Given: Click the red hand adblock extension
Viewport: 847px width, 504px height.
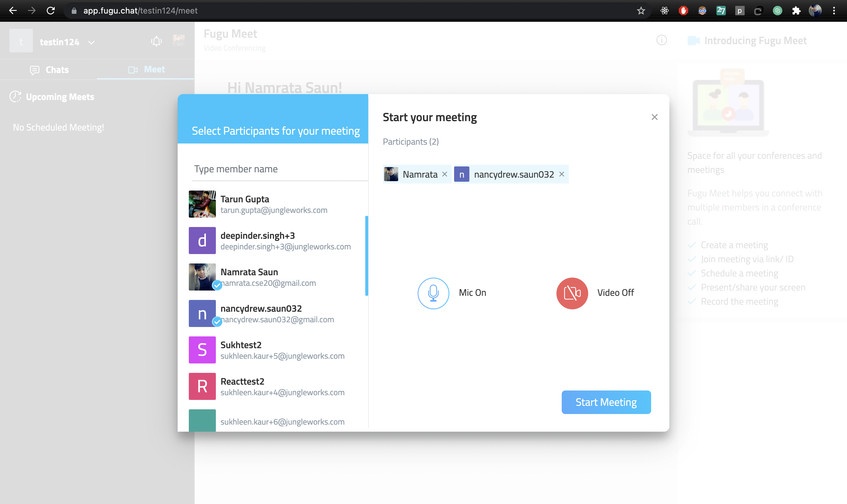Looking at the screenshot, I should coord(683,11).
